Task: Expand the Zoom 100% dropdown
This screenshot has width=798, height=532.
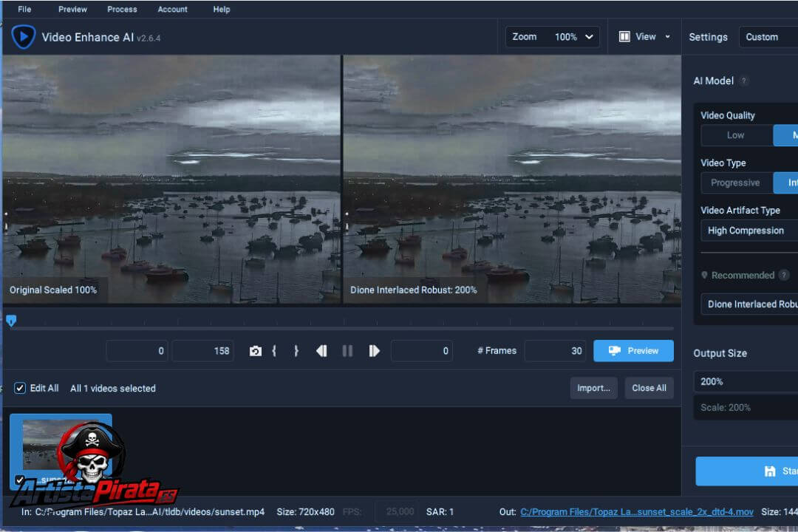Action: (x=552, y=37)
